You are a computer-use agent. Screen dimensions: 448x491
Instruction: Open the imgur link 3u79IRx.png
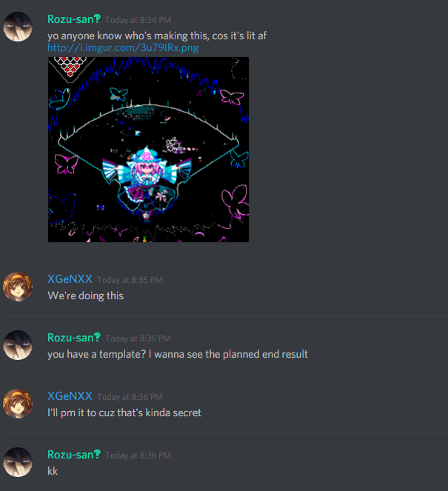tap(123, 47)
